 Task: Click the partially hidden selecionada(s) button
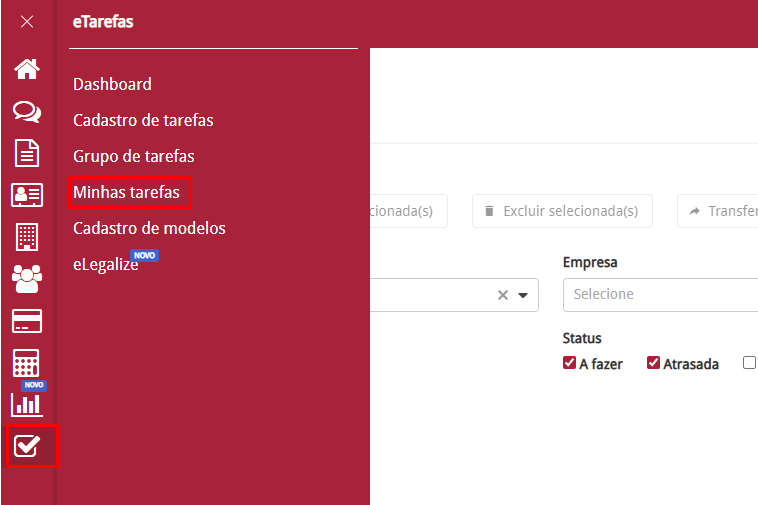coord(408,211)
